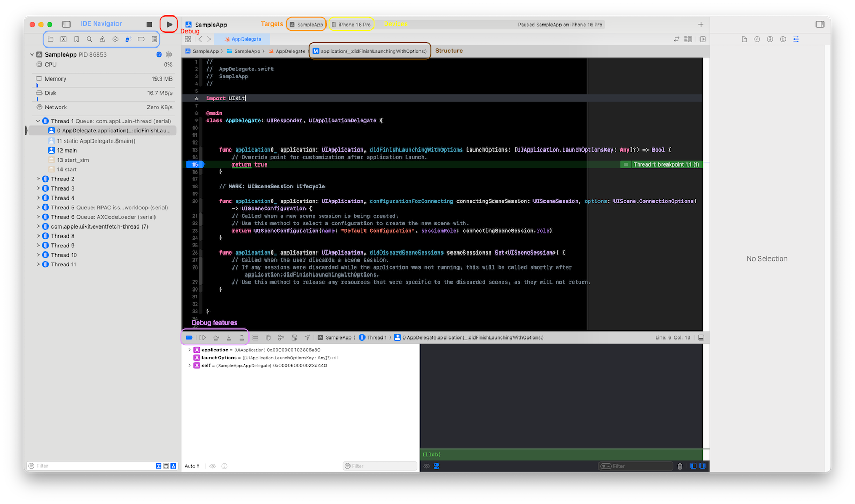Open Environment Overrides icon
The height and width of the screenshot is (504, 855).
294,337
